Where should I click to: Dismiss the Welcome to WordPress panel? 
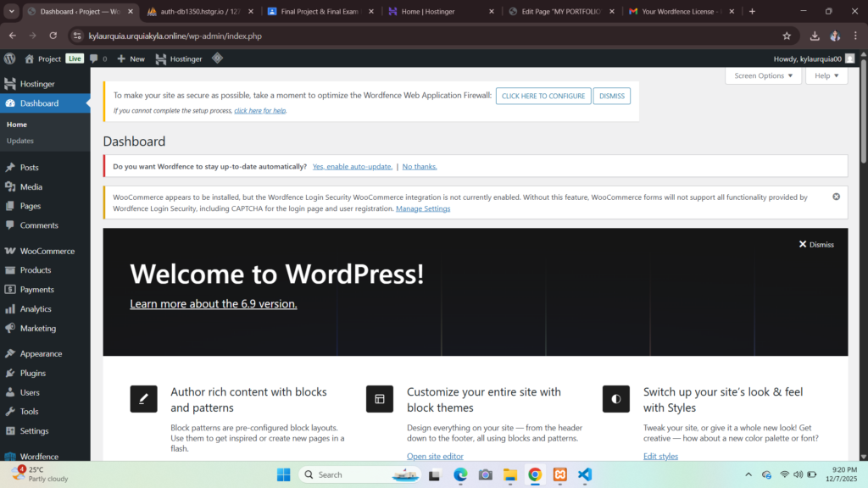[816, 244]
